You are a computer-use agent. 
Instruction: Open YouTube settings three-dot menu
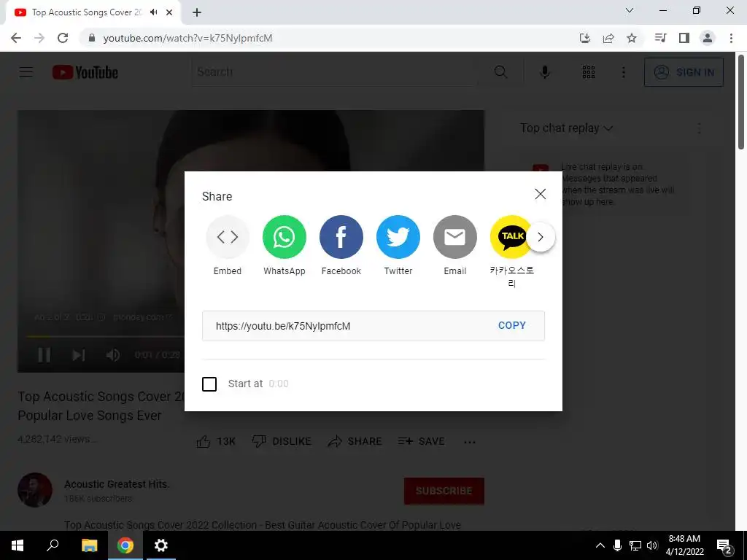tap(624, 72)
